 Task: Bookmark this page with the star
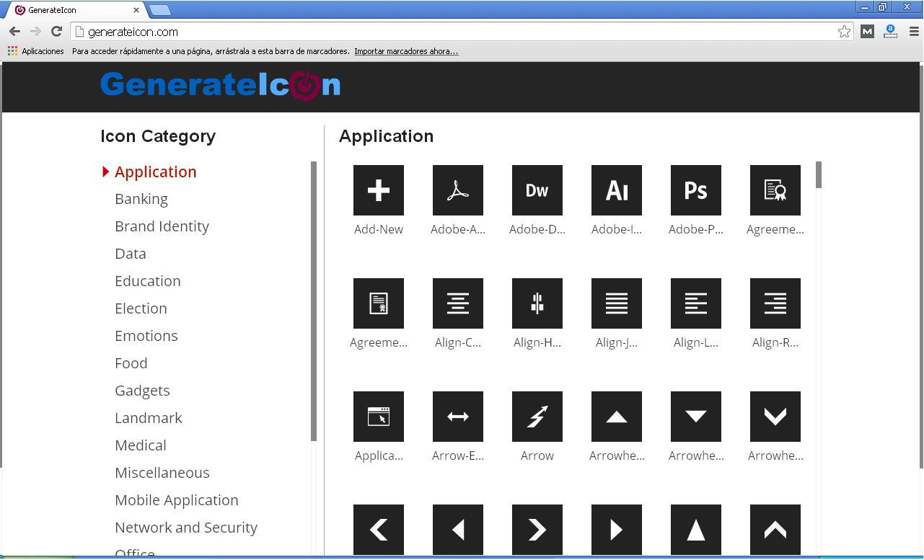click(844, 32)
